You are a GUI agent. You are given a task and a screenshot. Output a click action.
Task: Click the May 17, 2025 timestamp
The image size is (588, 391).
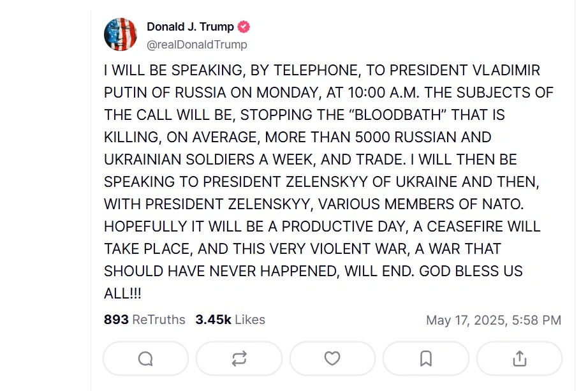tap(493, 320)
